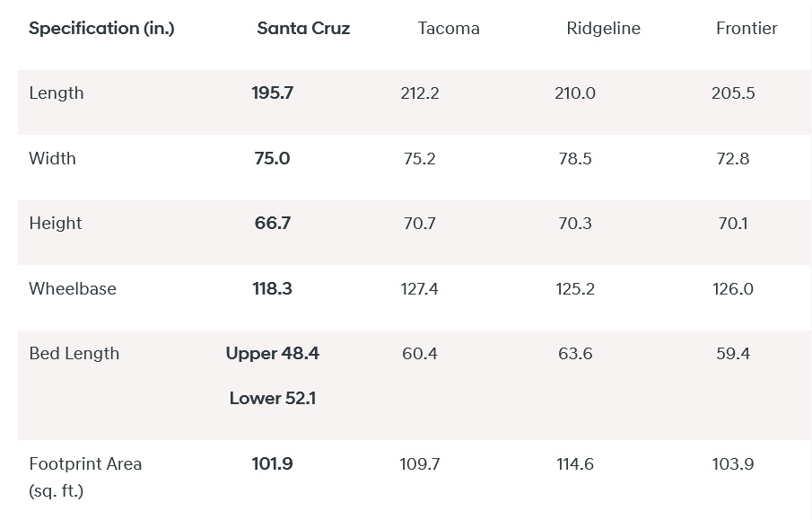
Task: Click the Santa Cruz column header
Action: click(303, 29)
